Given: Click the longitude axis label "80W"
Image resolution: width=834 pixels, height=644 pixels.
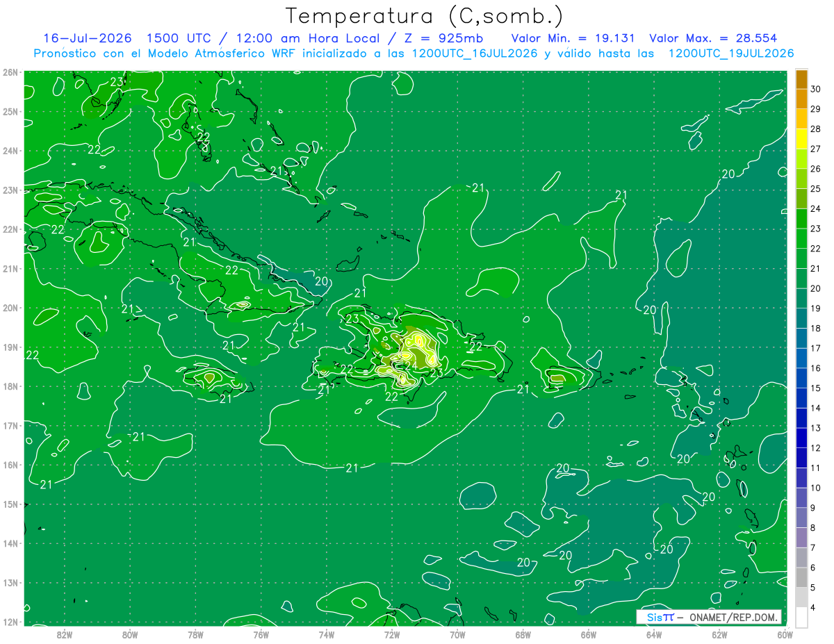Looking at the screenshot, I should pyautogui.click(x=130, y=634).
